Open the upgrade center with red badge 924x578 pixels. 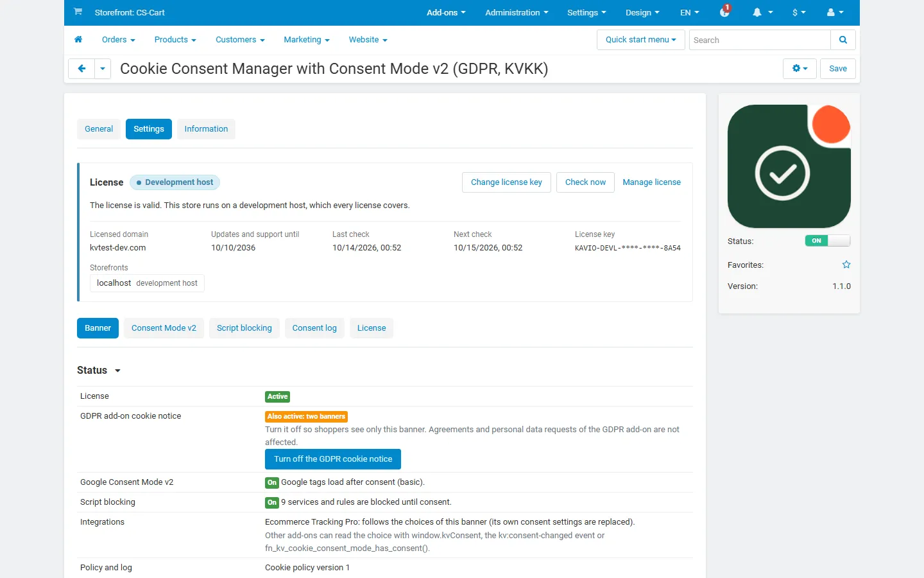(x=725, y=12)
